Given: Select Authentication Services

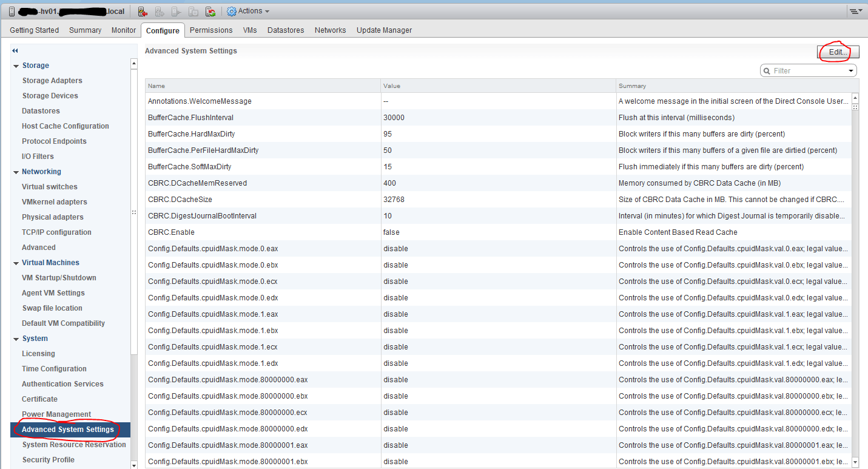Looking at the screenshot, I should point(62,384).
